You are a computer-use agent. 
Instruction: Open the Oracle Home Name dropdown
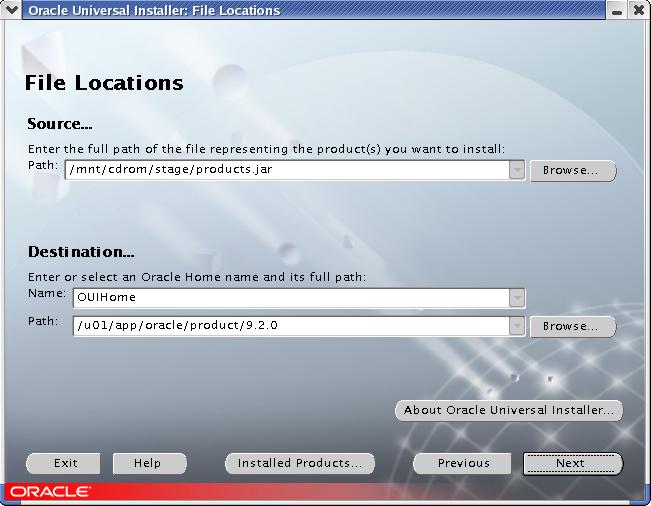[x=516, y=297]
